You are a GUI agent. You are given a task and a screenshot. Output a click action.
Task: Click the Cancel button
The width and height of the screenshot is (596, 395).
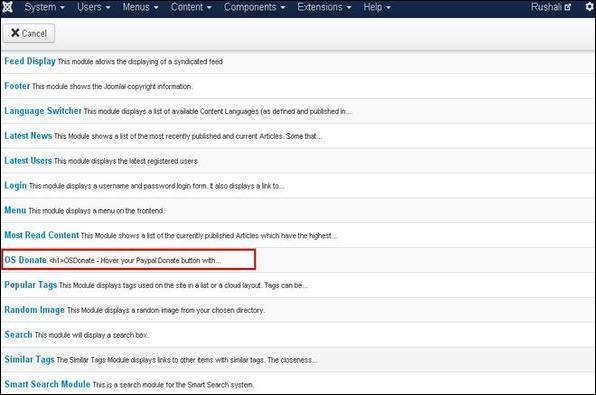click(29, 33)
